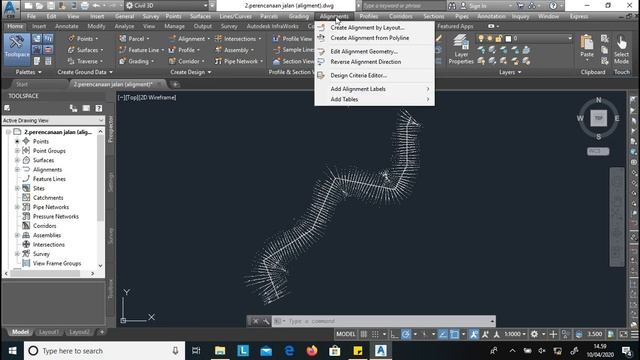Viewport: 640px width, 360px height.
Task: Open workspace switching gear in status bar
Action: [x=534, y=334]
